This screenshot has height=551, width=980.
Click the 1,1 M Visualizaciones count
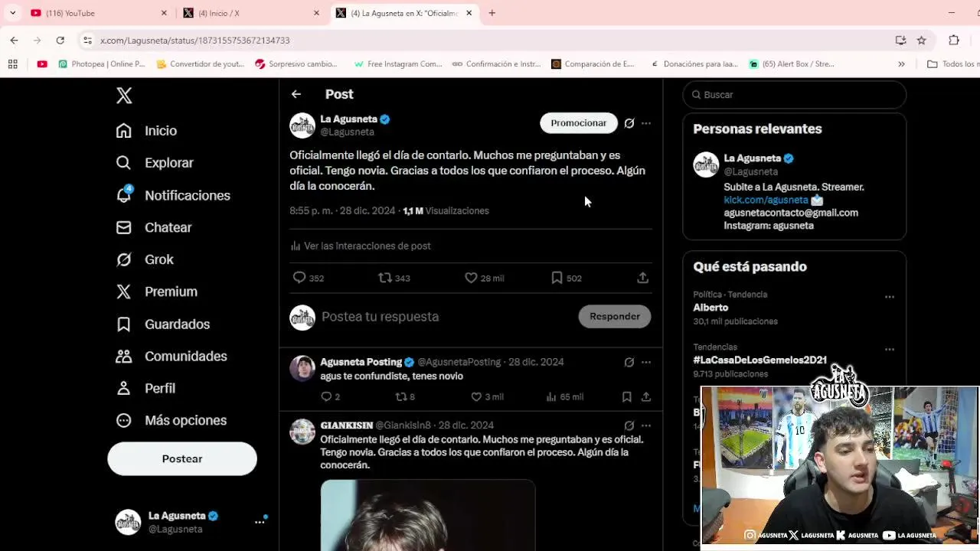pos(446,211)
